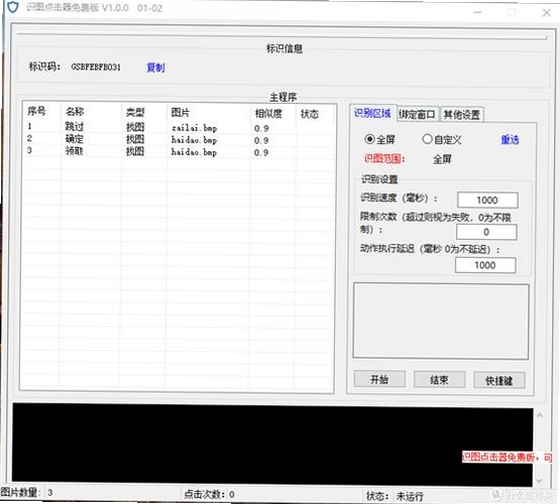Select row 2 named 确定

[x=178, y=139]
